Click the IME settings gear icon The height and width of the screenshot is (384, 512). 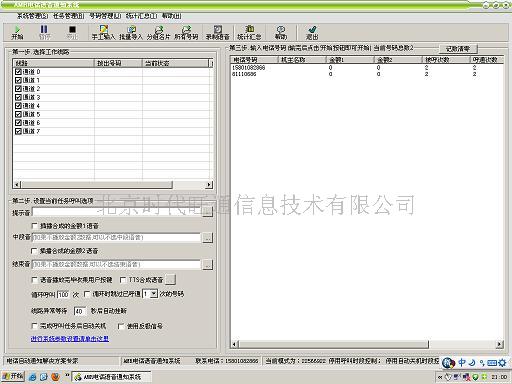click(502, 363)
